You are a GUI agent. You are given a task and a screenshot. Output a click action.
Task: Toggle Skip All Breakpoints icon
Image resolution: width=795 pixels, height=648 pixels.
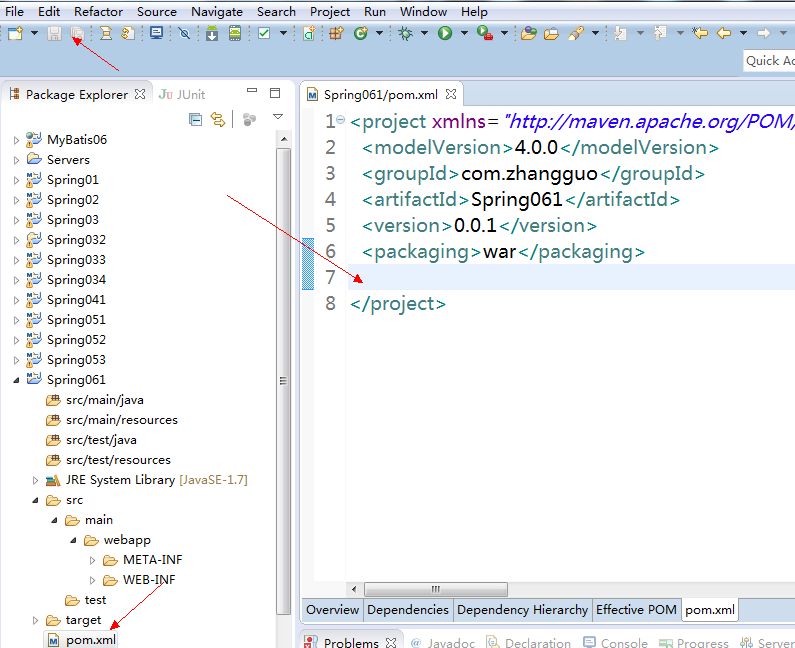pos(184,33)
